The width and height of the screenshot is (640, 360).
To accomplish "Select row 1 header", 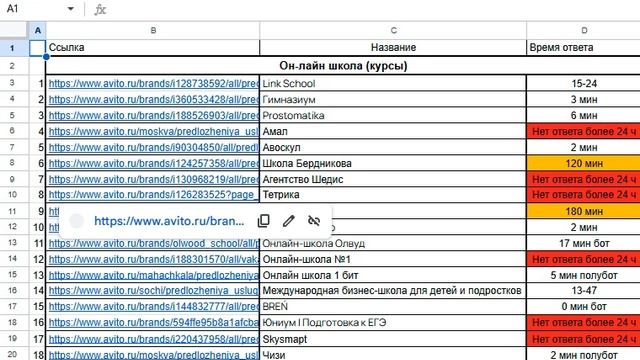I will pyautogui.click(x=12, y=48).
